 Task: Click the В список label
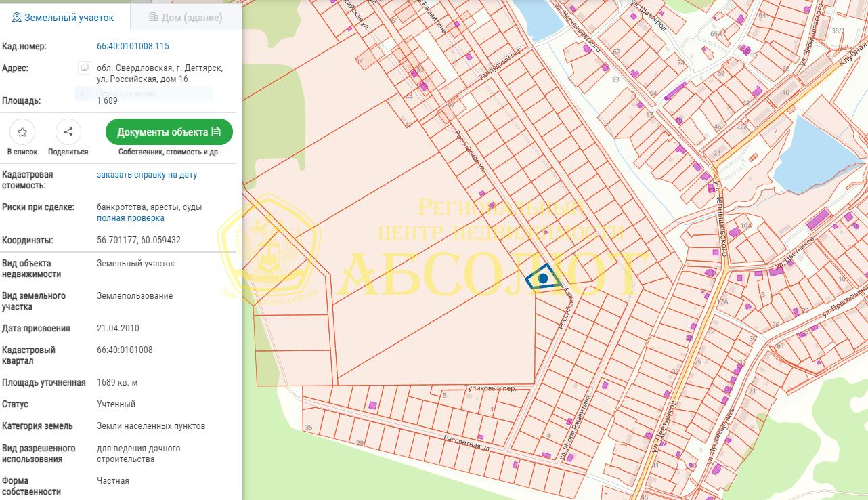click(22, 152)
